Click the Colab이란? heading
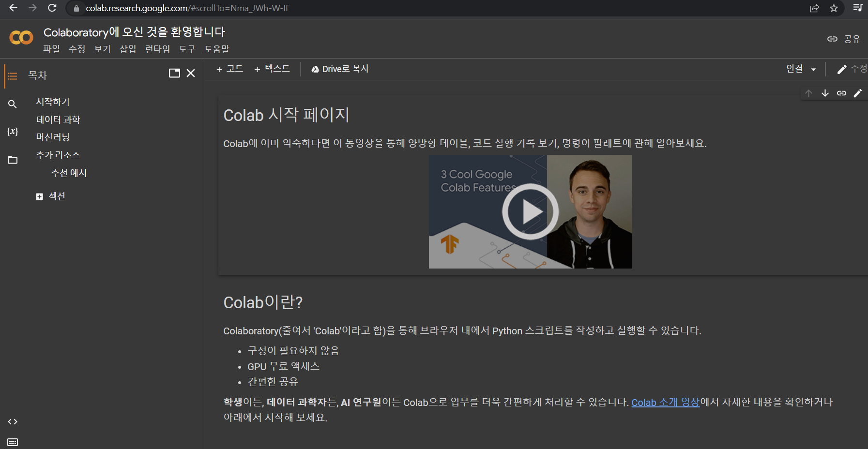868x449 pixels. 263,302
